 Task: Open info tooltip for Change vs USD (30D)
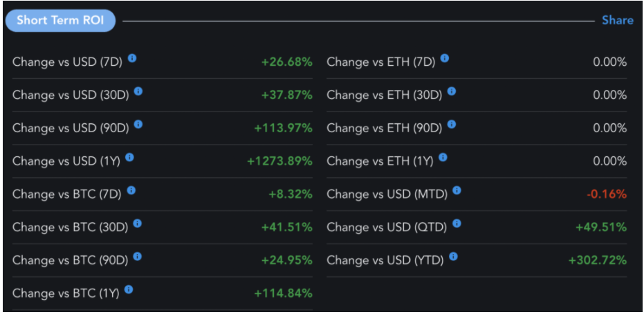(138, 91)
